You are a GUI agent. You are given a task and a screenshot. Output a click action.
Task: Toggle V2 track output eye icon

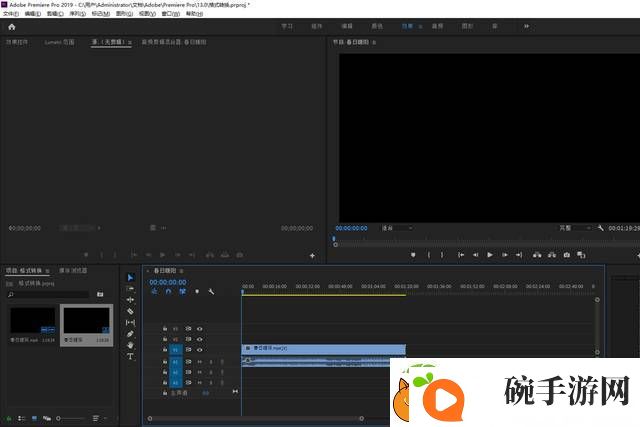[x=200, y=339]
